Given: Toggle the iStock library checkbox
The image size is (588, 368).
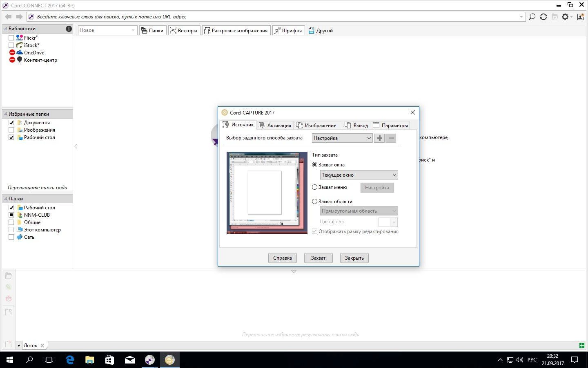Looking at the screenshot, I should tap(11, 45).
